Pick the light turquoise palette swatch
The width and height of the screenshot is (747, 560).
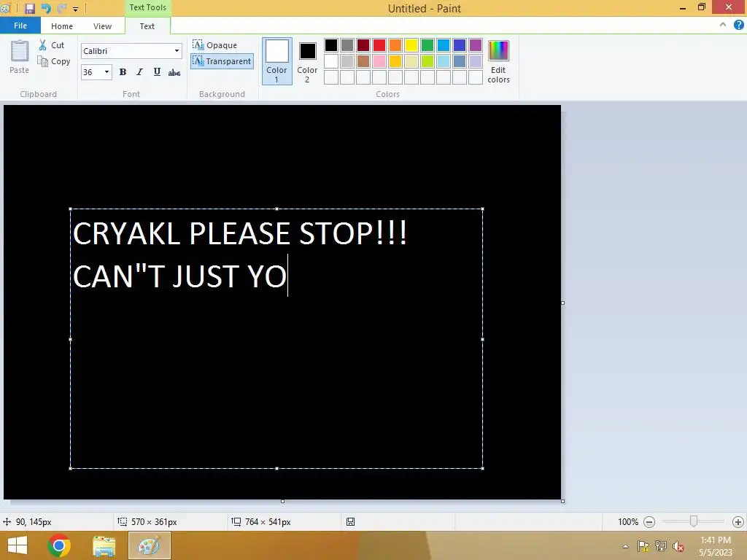443,61
